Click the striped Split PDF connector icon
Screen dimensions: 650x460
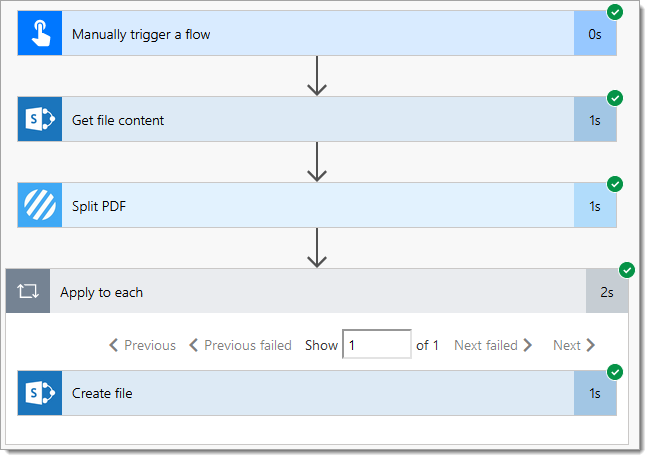tap(40, 205)
